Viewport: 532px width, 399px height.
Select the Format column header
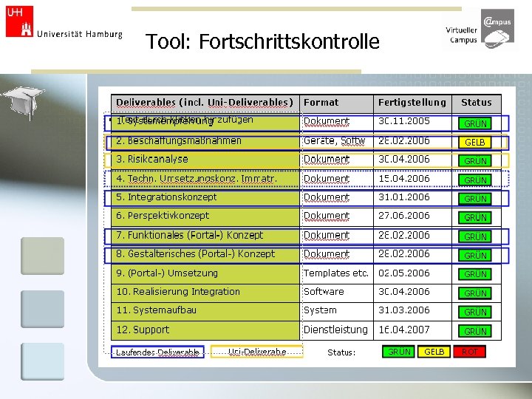click(336, 103)
